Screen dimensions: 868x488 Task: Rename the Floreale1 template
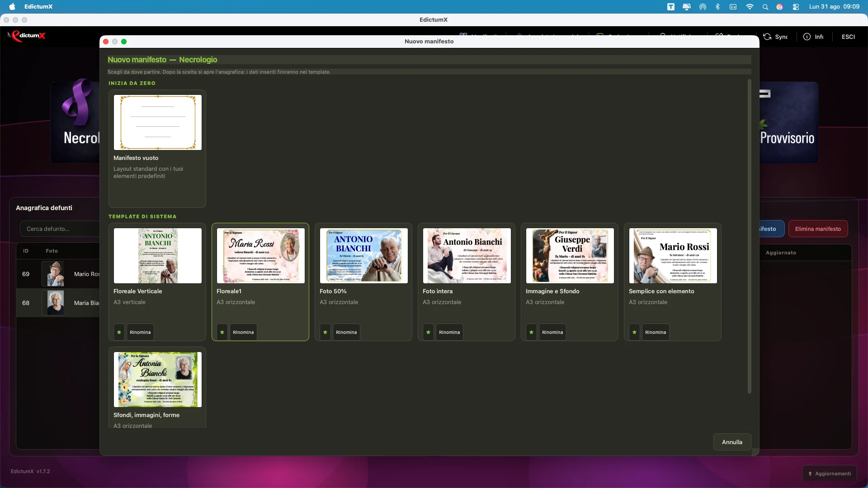pyautogui.click(x=243, y=332)
